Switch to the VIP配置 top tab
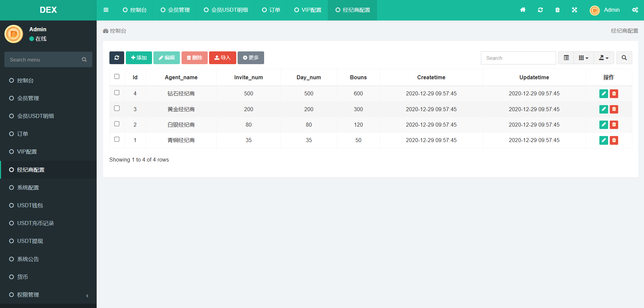 (x=308, y=10)
